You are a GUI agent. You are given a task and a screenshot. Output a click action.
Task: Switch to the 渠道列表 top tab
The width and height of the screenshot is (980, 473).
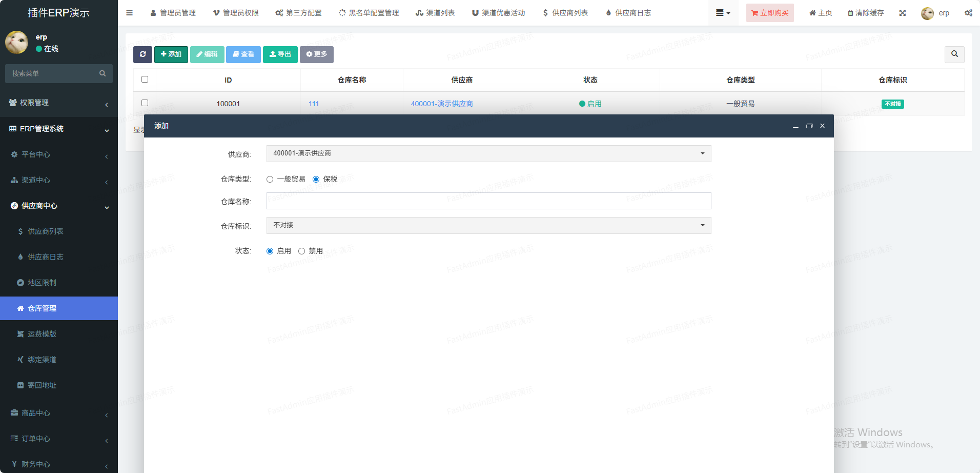pyautogui.click(x=435, y=13)
